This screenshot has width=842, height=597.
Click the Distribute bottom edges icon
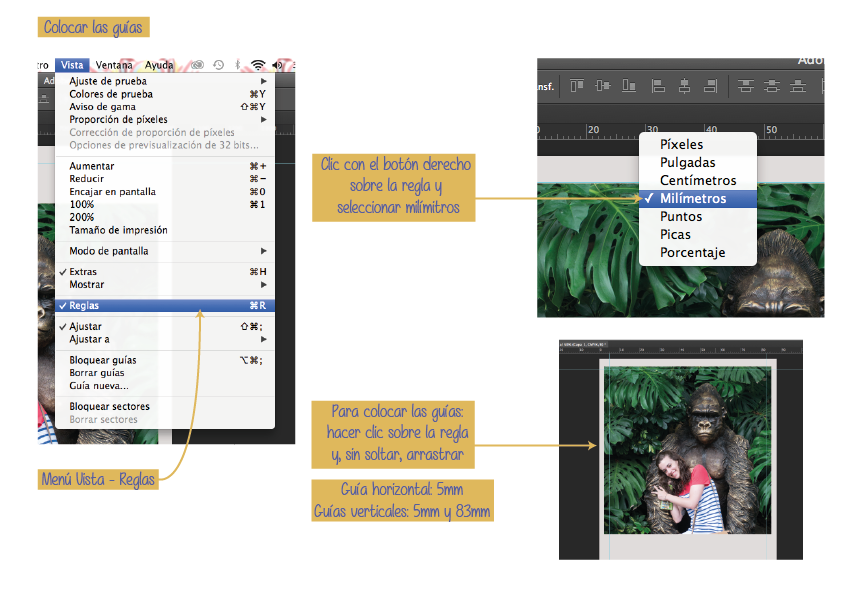[x=798, y=86]
